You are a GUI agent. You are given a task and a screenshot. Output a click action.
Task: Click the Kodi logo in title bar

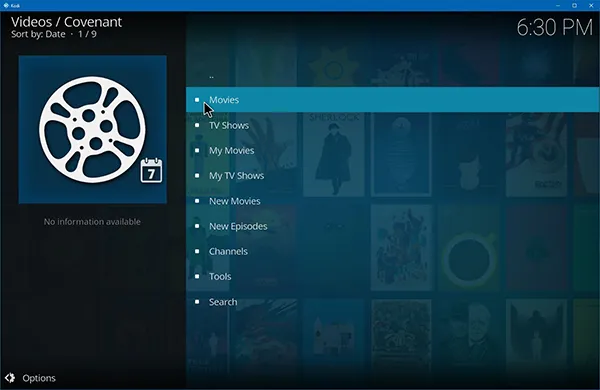(x=6, y=5)
